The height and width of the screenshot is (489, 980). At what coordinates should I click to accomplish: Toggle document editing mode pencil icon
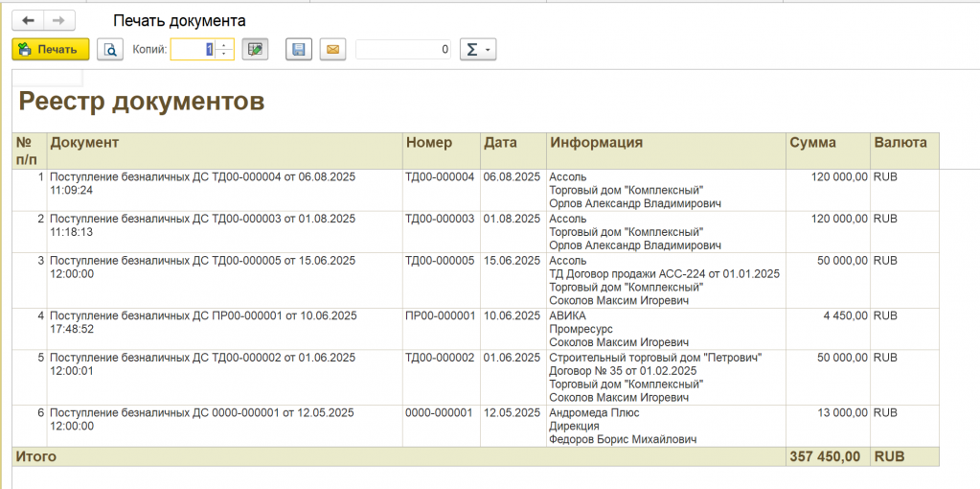pos(255,50)
